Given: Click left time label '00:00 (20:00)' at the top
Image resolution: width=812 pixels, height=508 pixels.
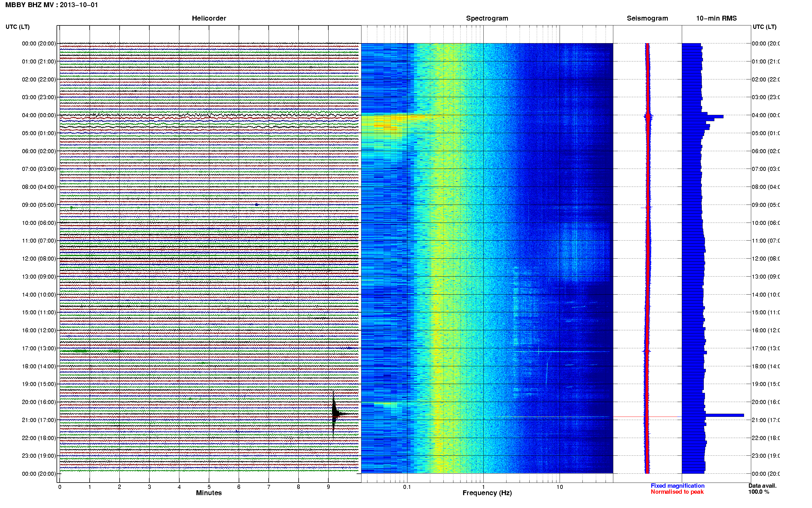Looking at the screenshot, I should click(x=39, y=43).
